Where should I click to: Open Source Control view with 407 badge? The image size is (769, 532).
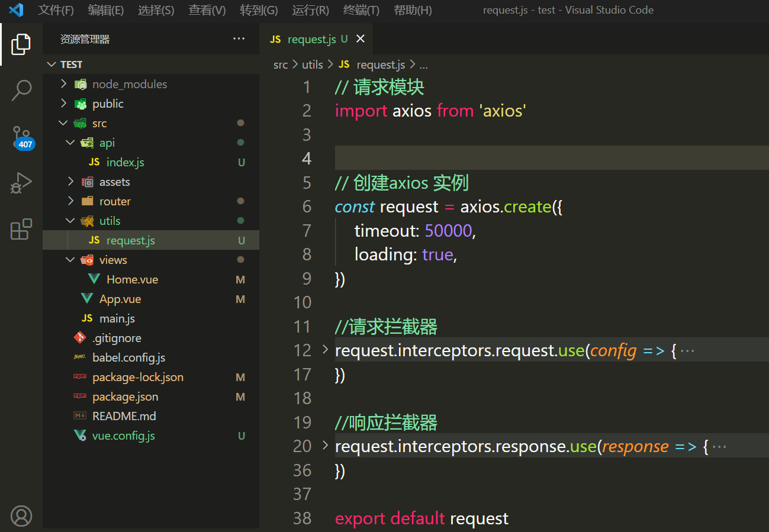(22, 138)
